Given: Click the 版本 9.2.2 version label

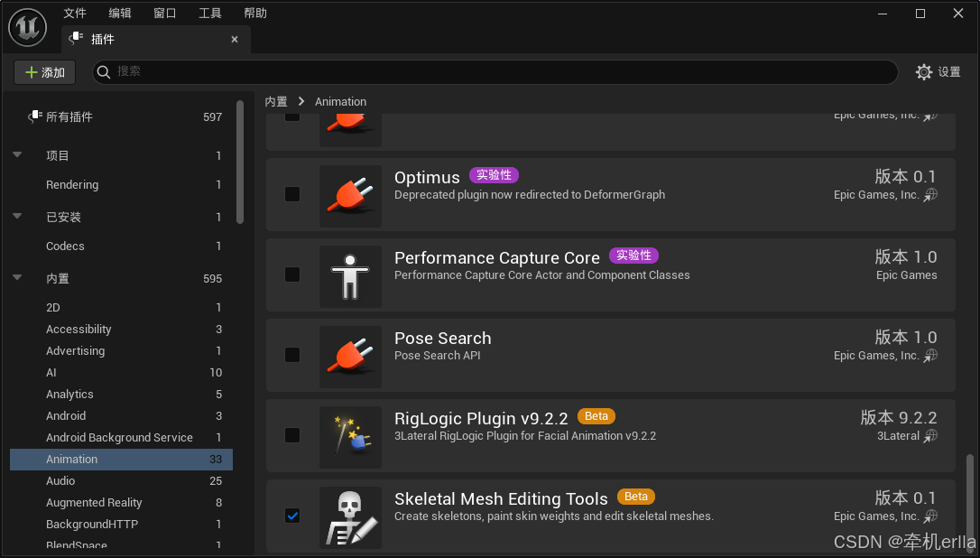Looking at the screenshot, I should click(x=899, y=417).
